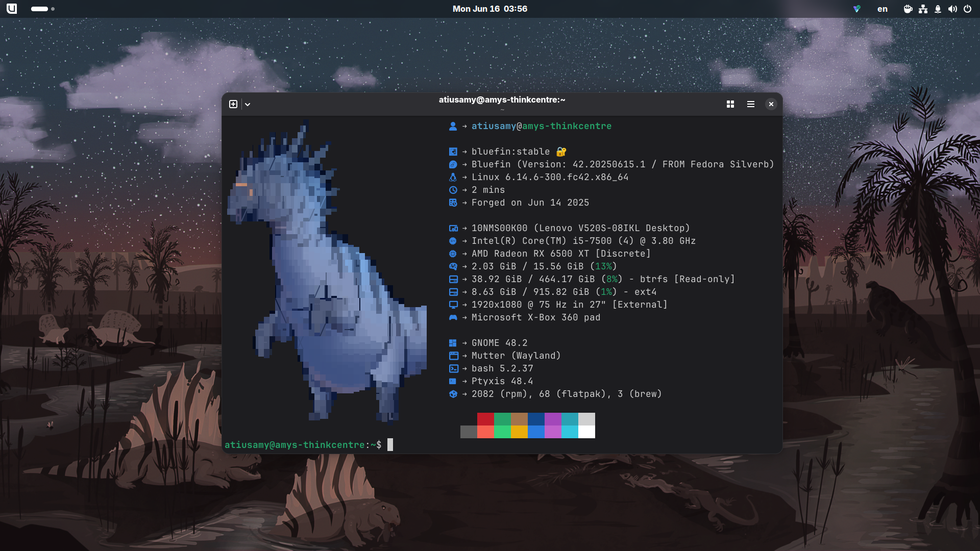
Task: Click the pixel-art dinosaur logo
Action: (327, 273)
